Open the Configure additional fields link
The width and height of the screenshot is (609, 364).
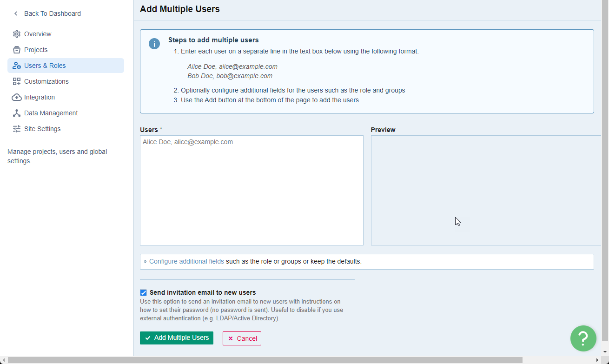tap(186, 261)
